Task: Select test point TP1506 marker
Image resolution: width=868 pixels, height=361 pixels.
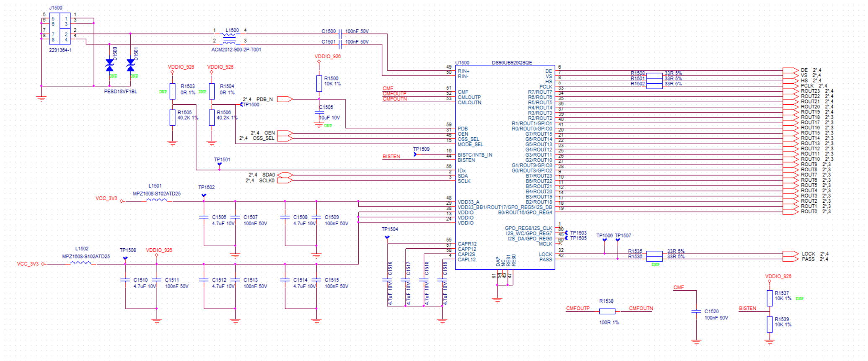Action: pos(604,240)
